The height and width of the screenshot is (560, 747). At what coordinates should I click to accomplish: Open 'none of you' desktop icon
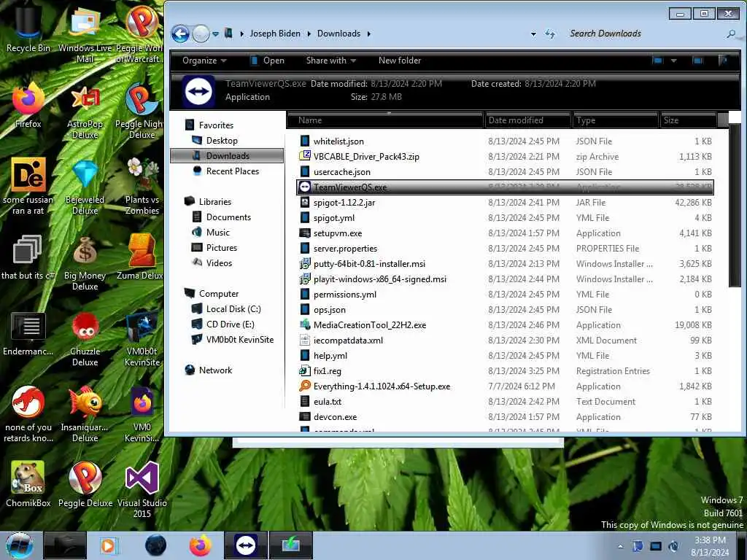(x=28, y=414)
